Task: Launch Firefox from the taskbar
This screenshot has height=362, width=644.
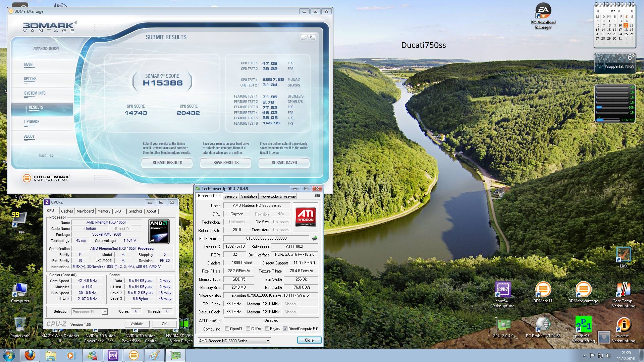Action: (30, 355)
